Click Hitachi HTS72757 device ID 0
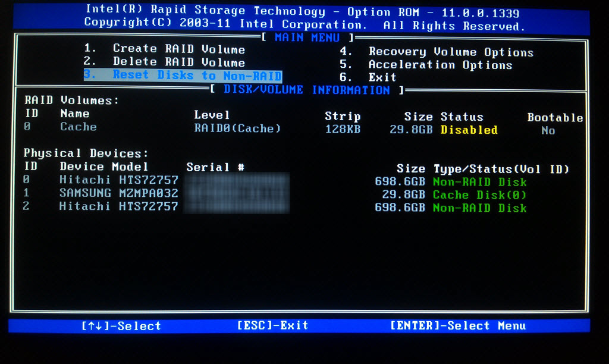 point(119,180)
